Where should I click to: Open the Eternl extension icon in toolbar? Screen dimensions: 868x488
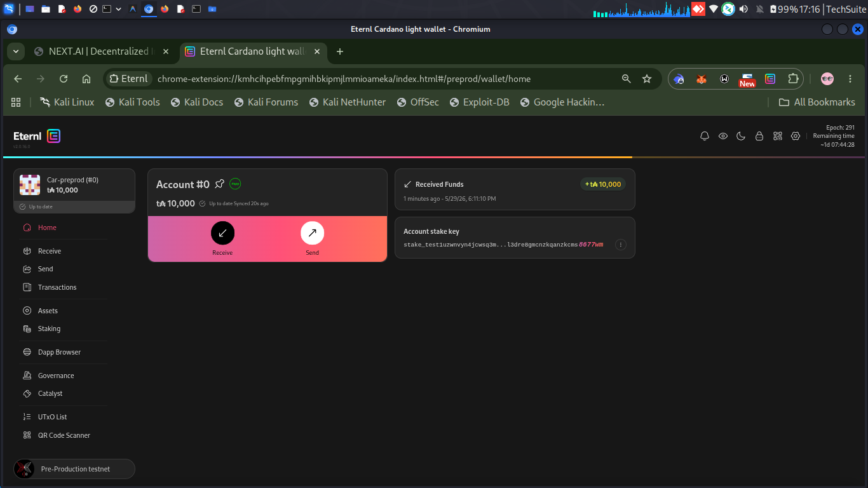point(770,79)
